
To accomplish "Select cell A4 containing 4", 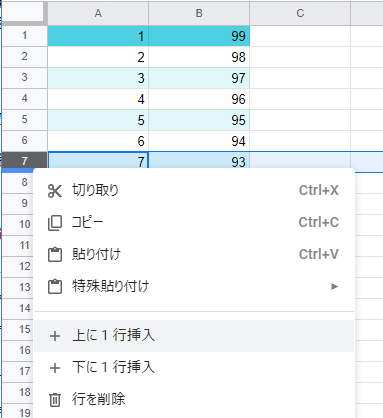I will (x=98, y=99).
